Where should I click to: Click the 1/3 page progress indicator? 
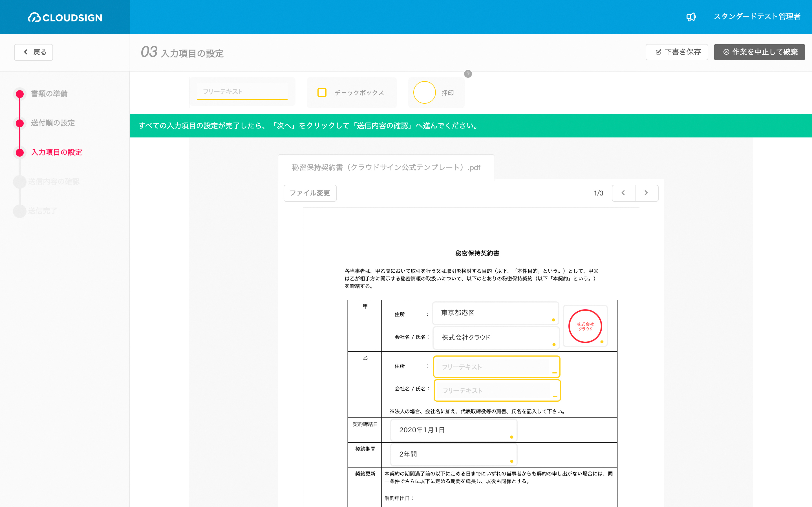tap(598, 193)
